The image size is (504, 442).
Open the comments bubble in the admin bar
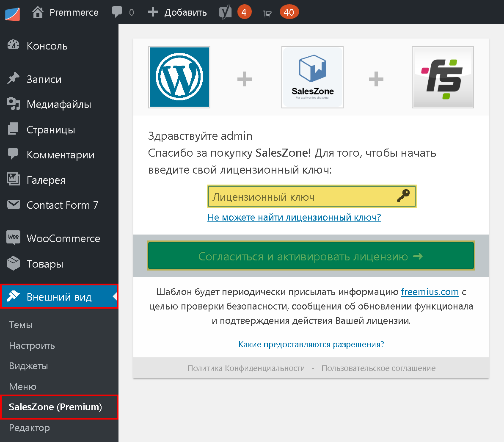click(x=117, y=12)
